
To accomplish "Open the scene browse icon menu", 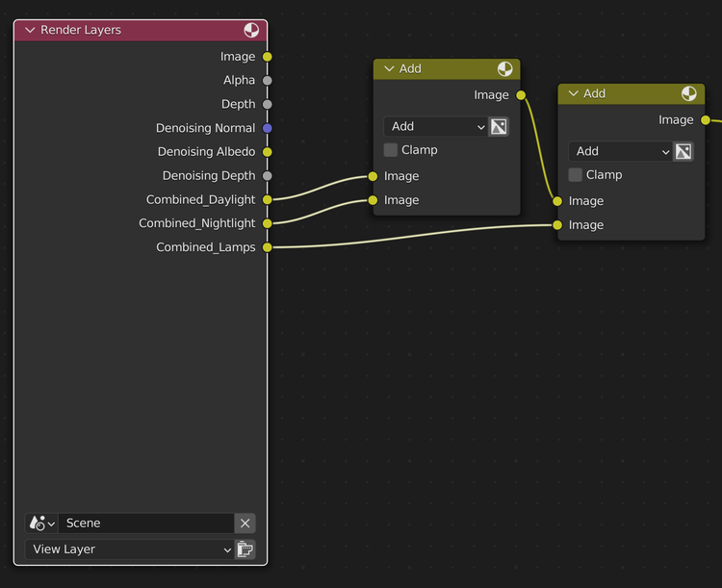I will tap(42, 524).
